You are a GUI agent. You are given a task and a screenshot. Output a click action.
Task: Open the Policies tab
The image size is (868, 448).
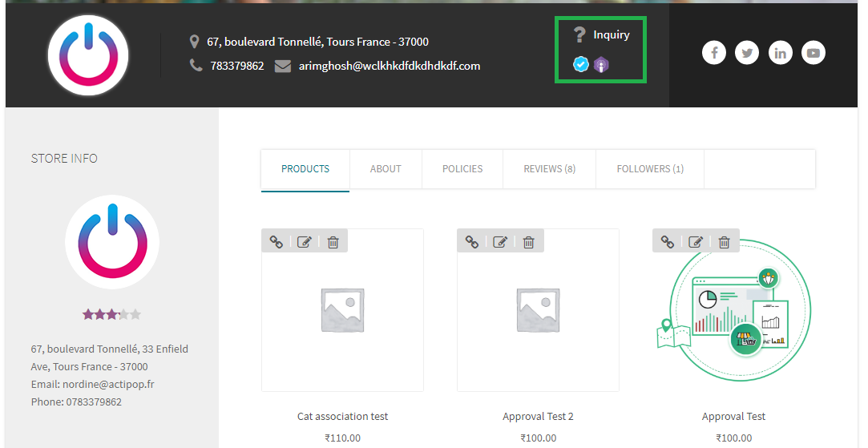pos(462,169)
